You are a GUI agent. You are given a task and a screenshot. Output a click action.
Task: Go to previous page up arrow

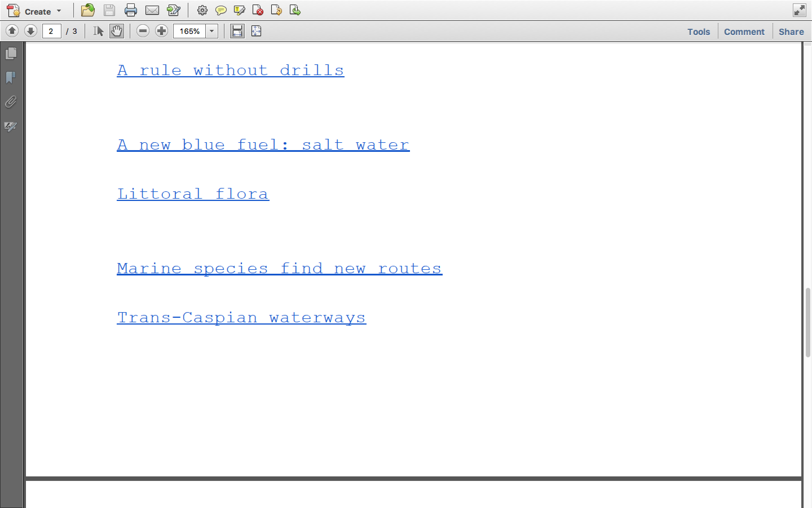pos(12,31)
